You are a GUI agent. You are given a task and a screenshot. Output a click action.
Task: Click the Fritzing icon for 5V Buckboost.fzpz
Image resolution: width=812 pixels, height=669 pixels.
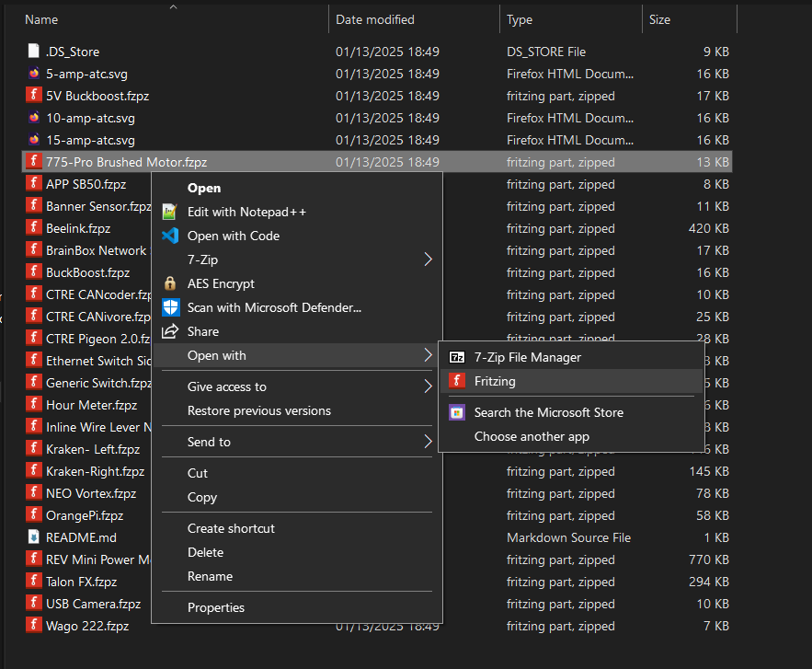point(34,96)
